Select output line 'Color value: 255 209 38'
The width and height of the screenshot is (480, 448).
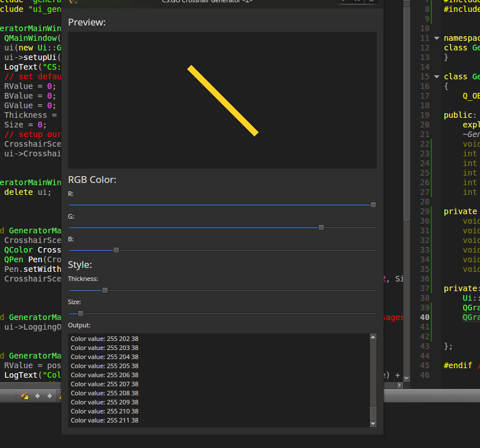click(x=104, y=402)
